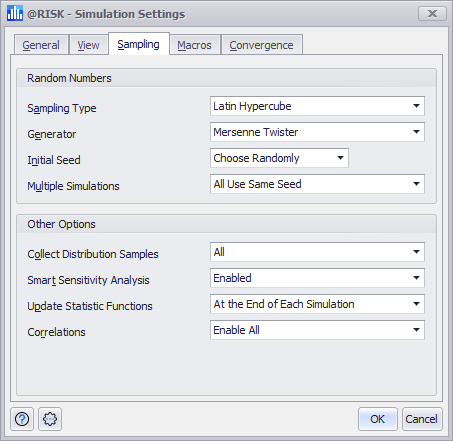Expand the Sampling Type dropdown

click(317, 106)
